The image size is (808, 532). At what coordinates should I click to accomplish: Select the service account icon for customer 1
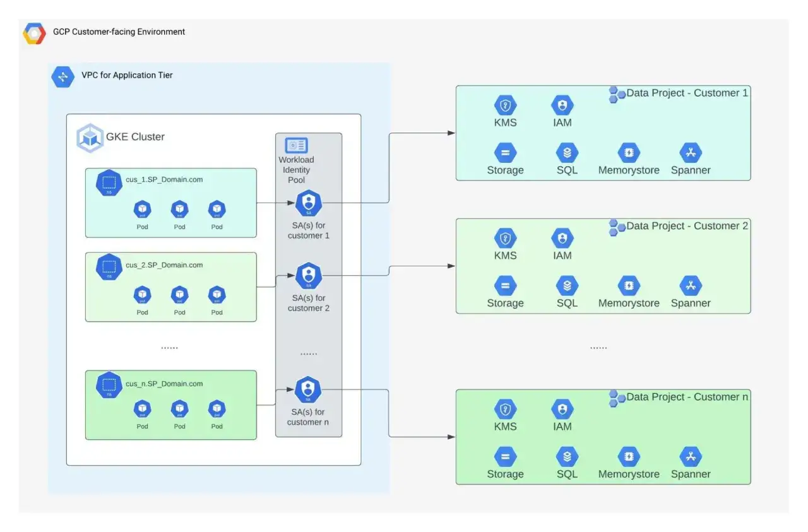pos(308,203)
